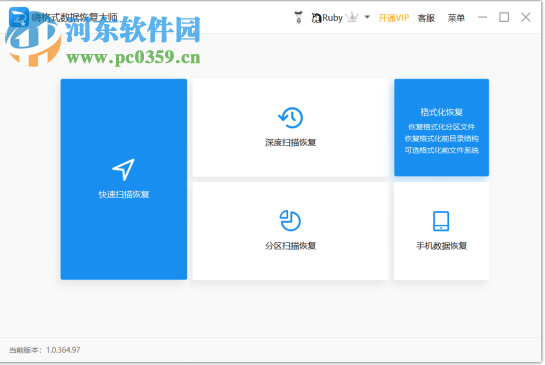545x365 pixels.
Task: Minimize the window
Action: point(482,17)
